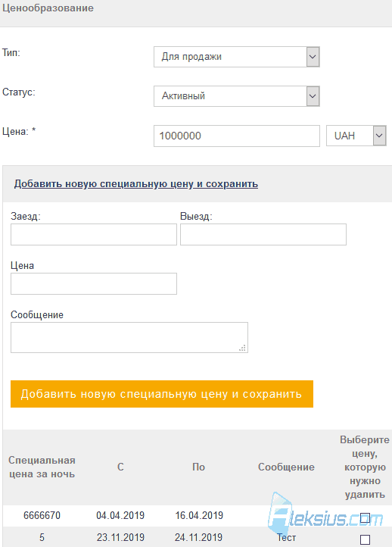Click the Сообщение column header in table
The image size is (392, 547).
(x=286, y=467)
